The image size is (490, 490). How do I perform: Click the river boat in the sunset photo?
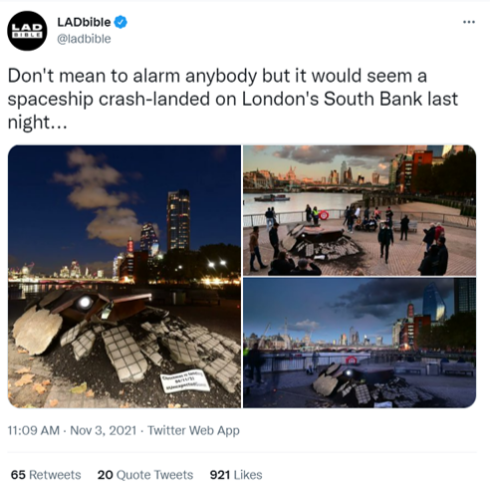point(272,198)
